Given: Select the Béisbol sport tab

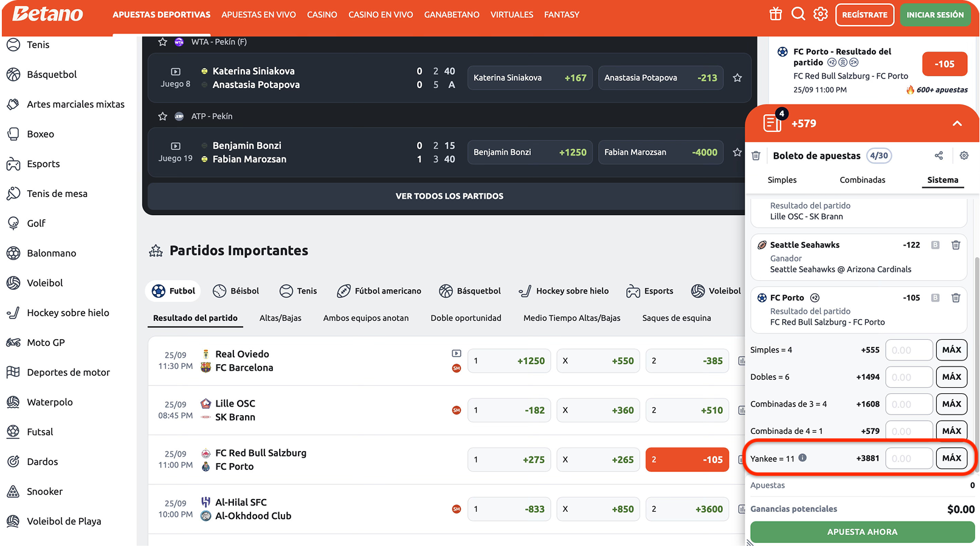Looking at the screenshot, I should [236, 291].
